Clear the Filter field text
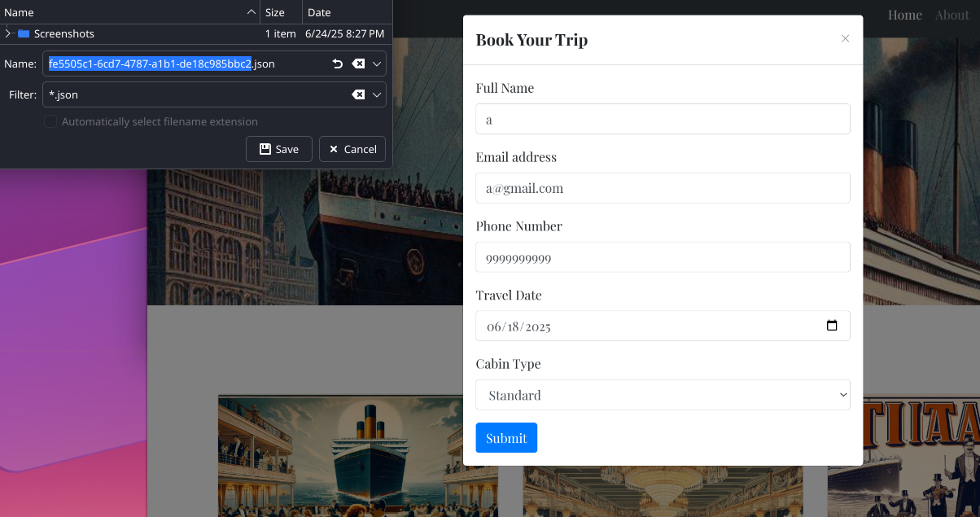Screen dimensions: 980x517 click(358, 94)
